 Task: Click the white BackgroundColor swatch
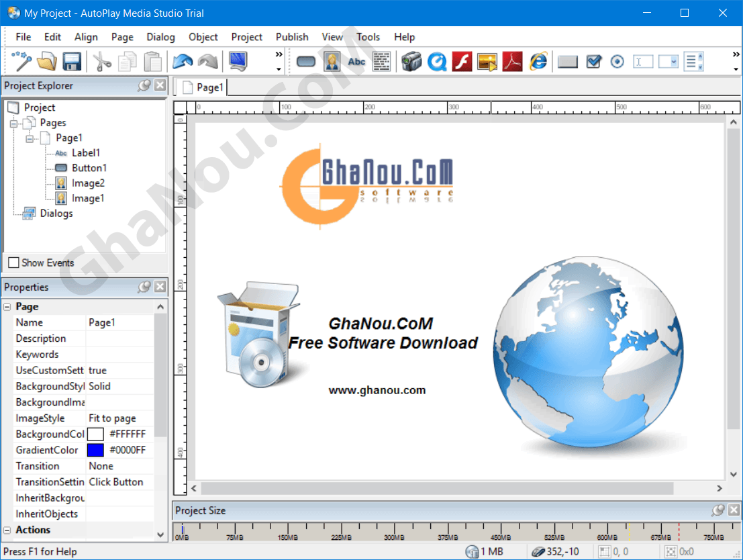pos(95,434)
